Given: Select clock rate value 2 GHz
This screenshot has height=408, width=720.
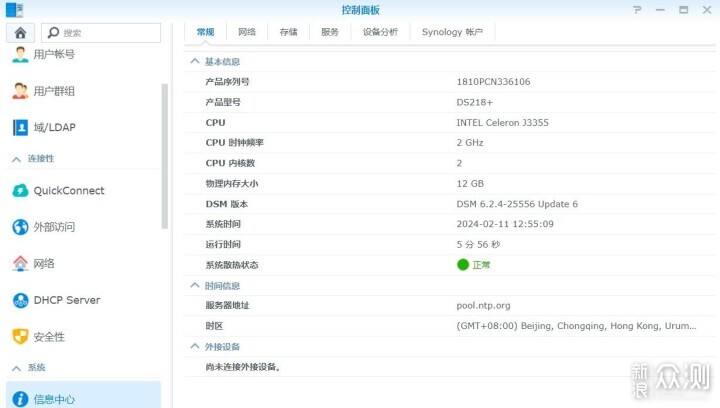Looking at the screenshot, I should click(x=470, y=143).
